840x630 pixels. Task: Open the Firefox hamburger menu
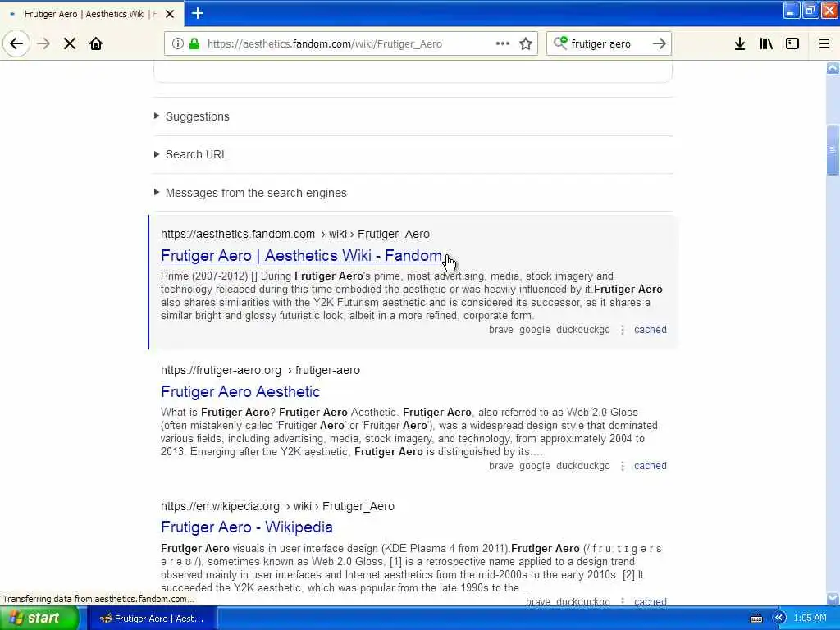pos(824,43)
